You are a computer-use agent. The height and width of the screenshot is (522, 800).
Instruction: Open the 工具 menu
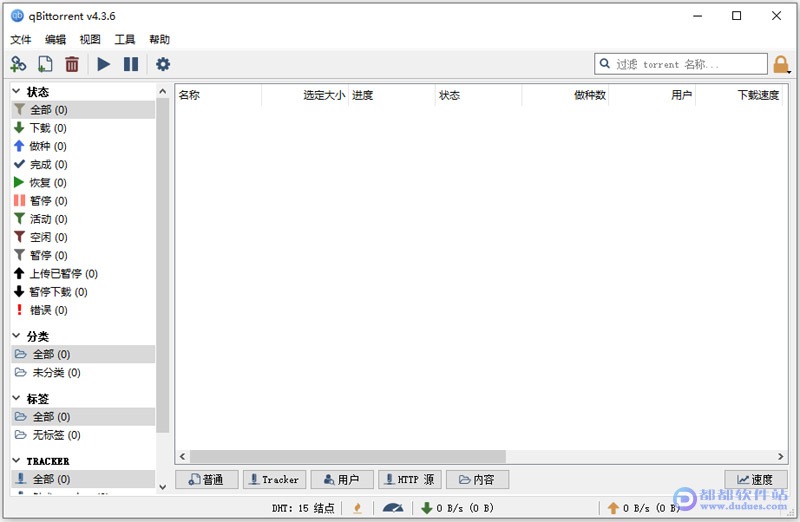pos(124,39)
